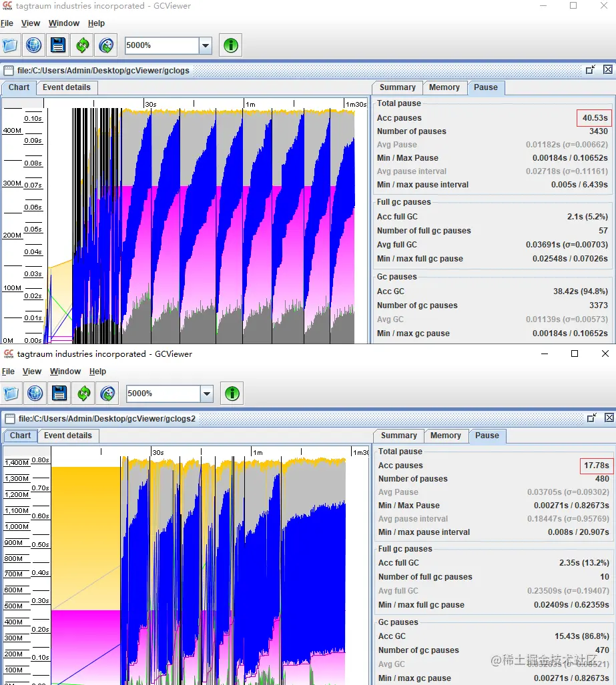The image size is (616, 685).
Task: Click gclogs document frame icon
Action: click(x=8, y=70)
